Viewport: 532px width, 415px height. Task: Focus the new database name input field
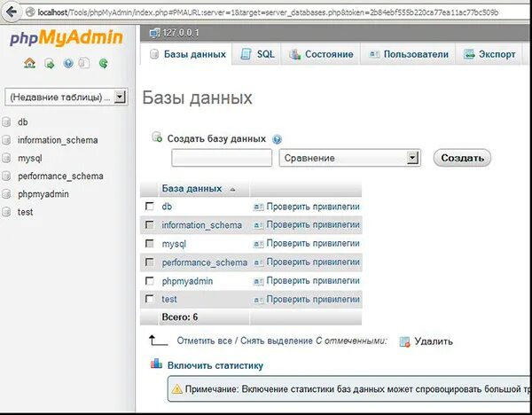click(x=222, y=158)
